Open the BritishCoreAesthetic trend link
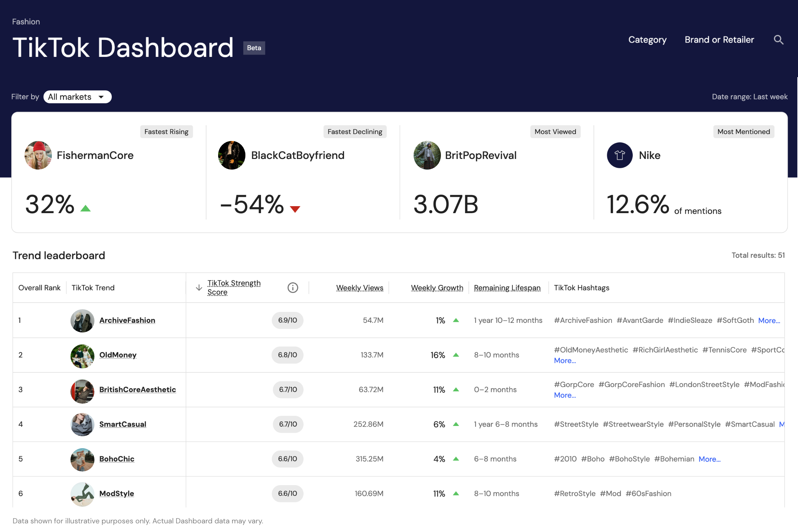The height and width of the screenshot is (532, 798). 137,389
